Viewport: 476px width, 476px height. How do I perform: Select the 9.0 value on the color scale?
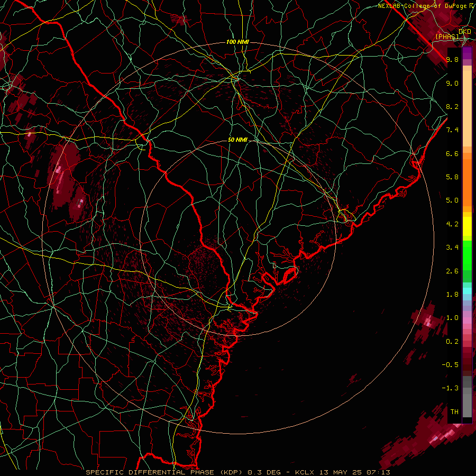tap(452, 83)
